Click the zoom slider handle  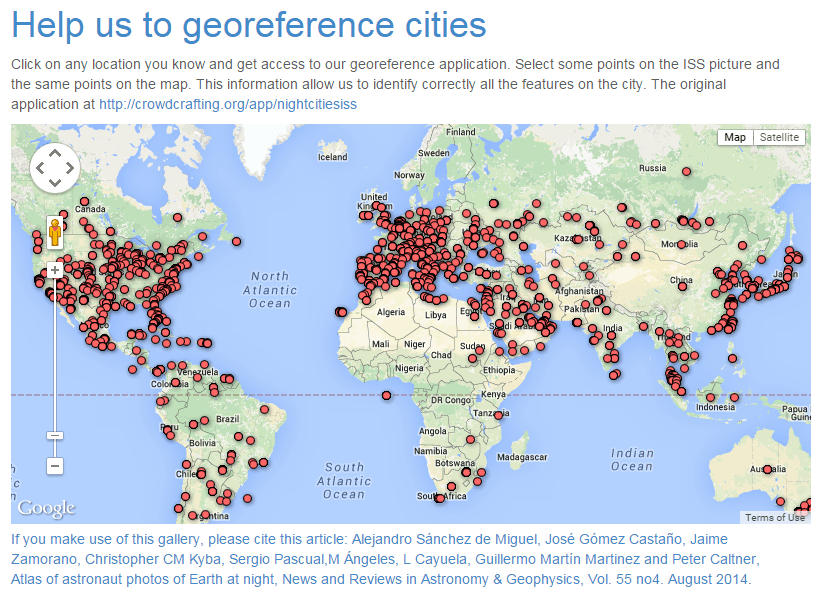coord(55,435)
